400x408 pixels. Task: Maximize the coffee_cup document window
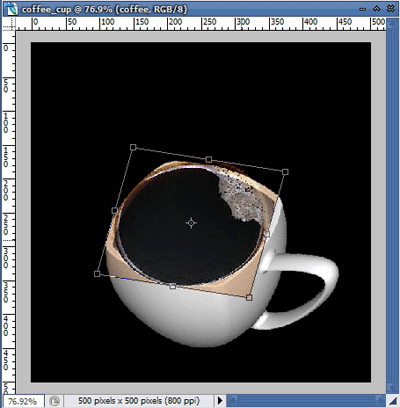click(x=377, y=9)
